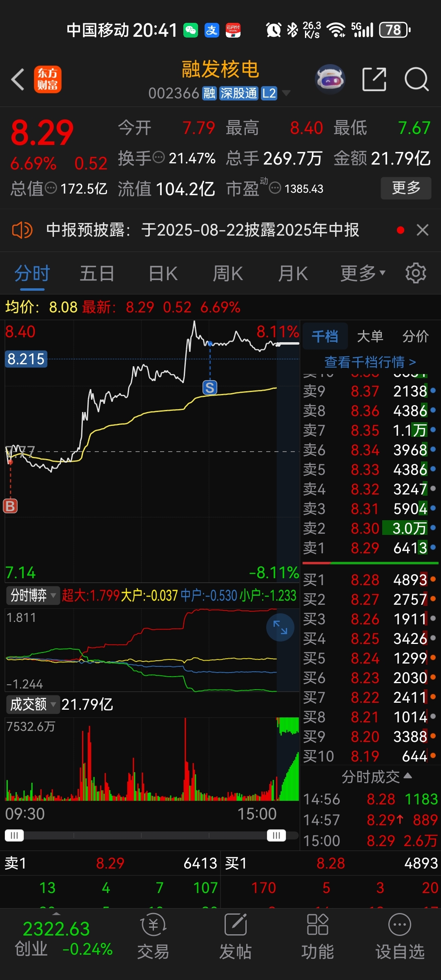Viewport: 441px width, 980px height.
Task: Open the search magnifier icon
Action: click(x=416, y=79)
